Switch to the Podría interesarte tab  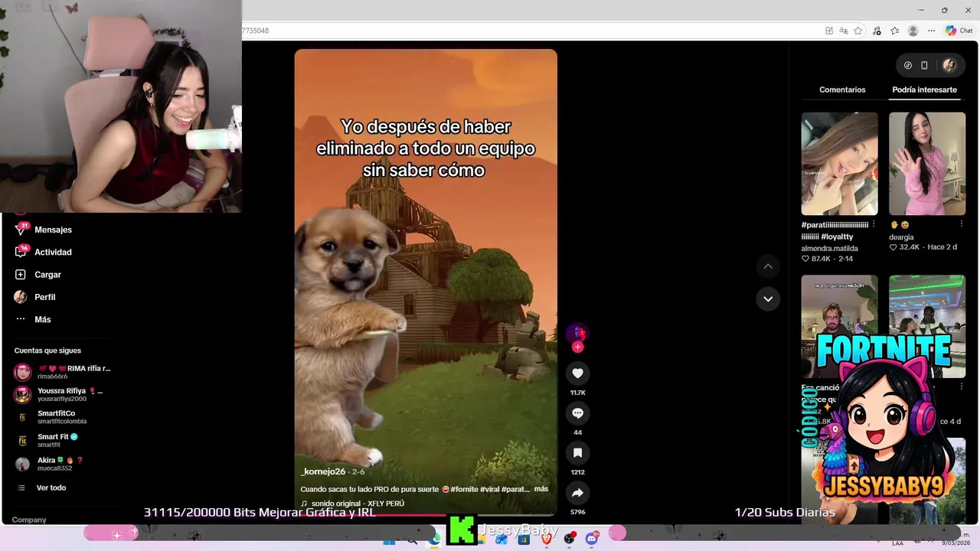(x=924, y=90)
